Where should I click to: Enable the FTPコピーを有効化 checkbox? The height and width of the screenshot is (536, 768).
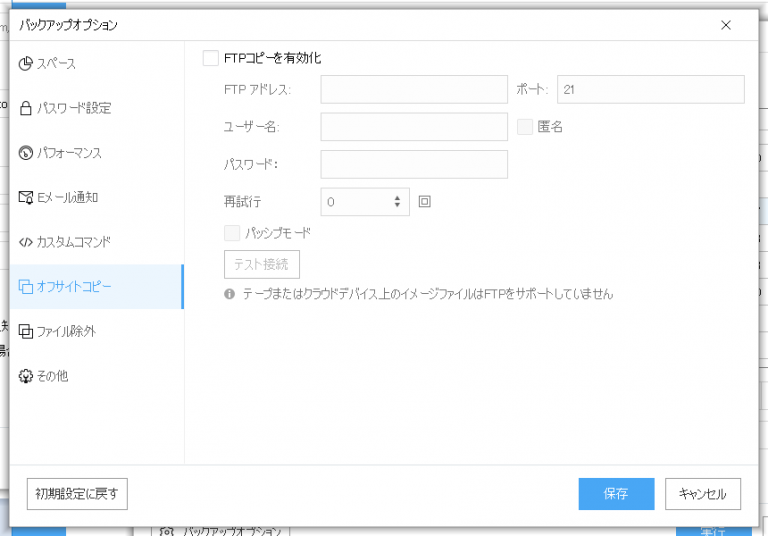pos(210,58)
